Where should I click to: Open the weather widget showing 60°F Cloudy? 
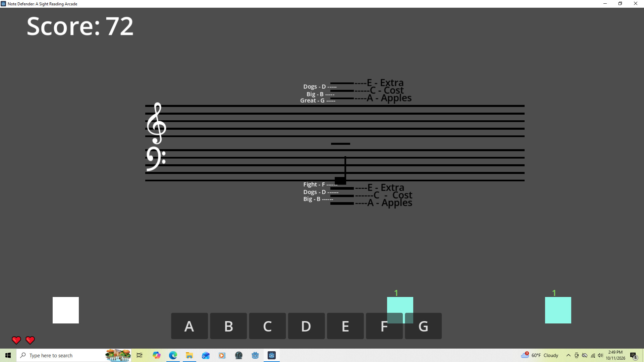pos(540,355)
